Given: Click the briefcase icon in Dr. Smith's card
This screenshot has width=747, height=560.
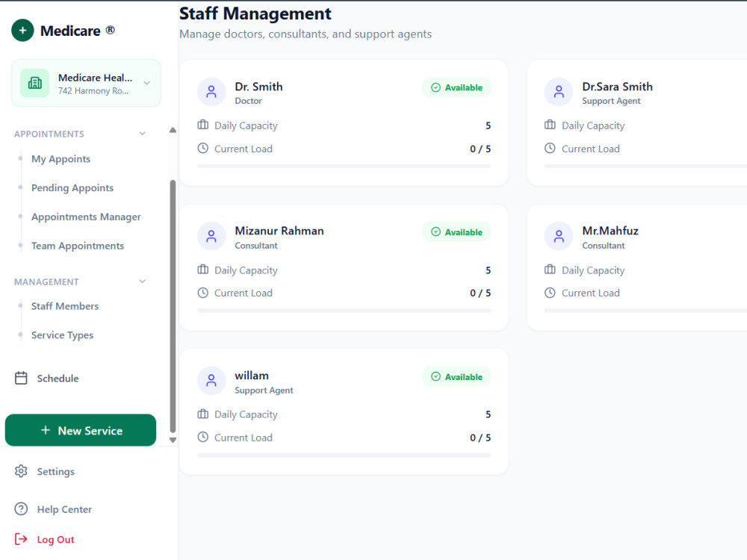Looking at the screenshot, I should pos(203,125).
